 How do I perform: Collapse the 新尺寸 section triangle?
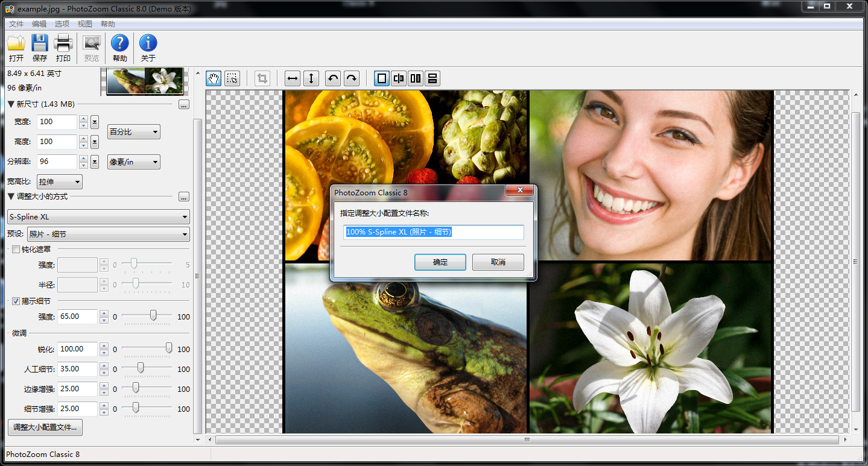point(11,104)
